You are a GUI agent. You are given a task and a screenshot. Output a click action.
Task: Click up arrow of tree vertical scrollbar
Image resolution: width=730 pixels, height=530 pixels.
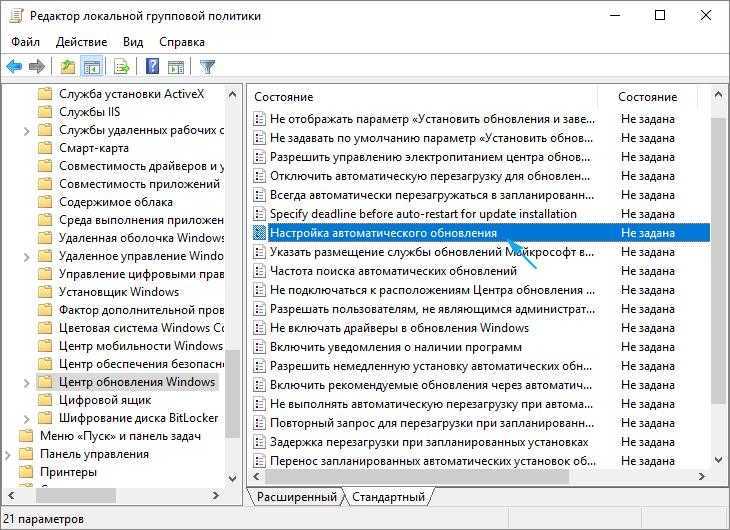pos(232,95)
